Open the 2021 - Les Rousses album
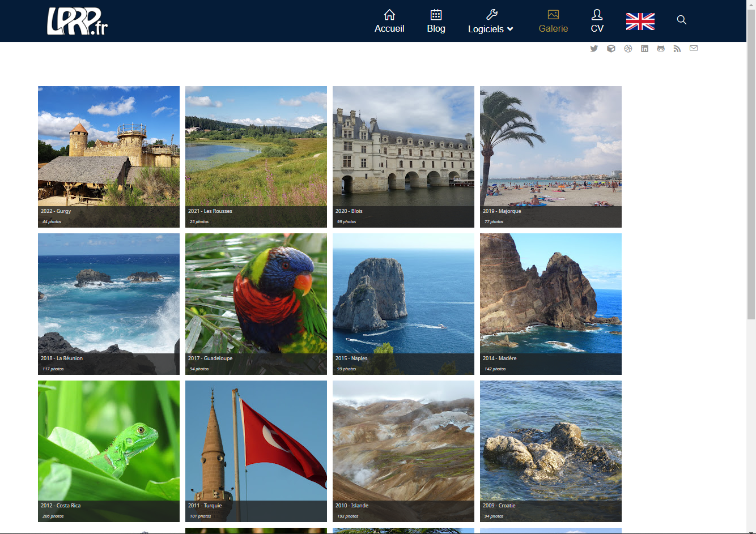Viewport: 756px width, 534px height. [x=256, y=157]
